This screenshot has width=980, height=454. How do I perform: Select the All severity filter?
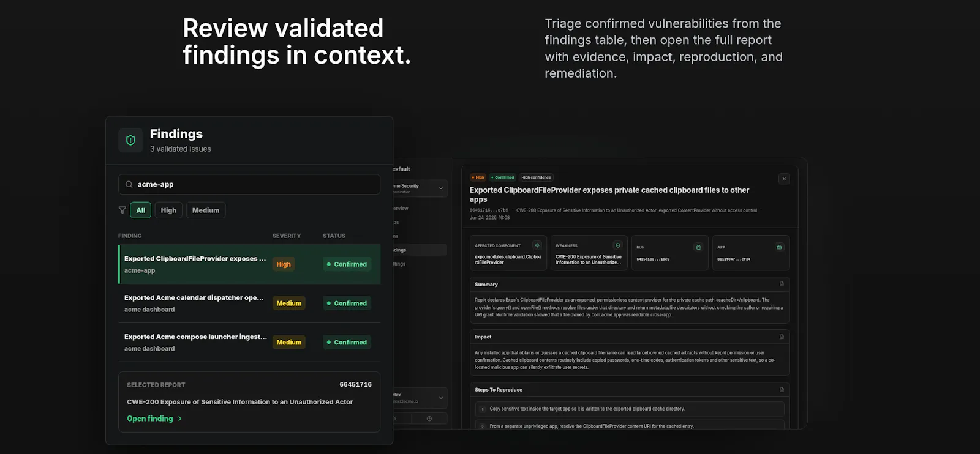[140, 210]
